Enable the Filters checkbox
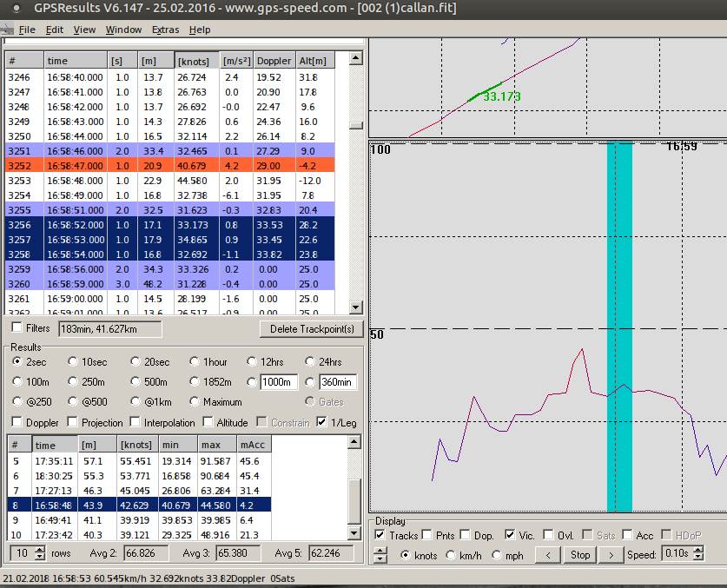Image resolution: width=727 pixels, height=588 pixels. click(17, 328)
